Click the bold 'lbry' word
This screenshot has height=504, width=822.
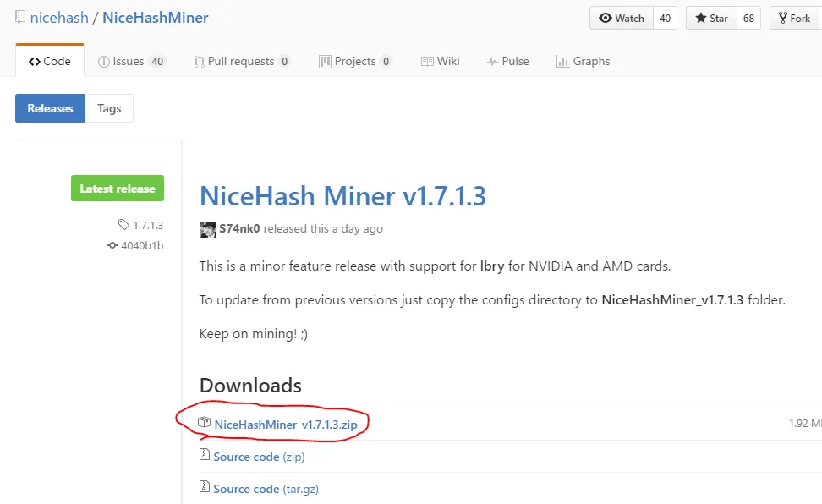(492, 266)
